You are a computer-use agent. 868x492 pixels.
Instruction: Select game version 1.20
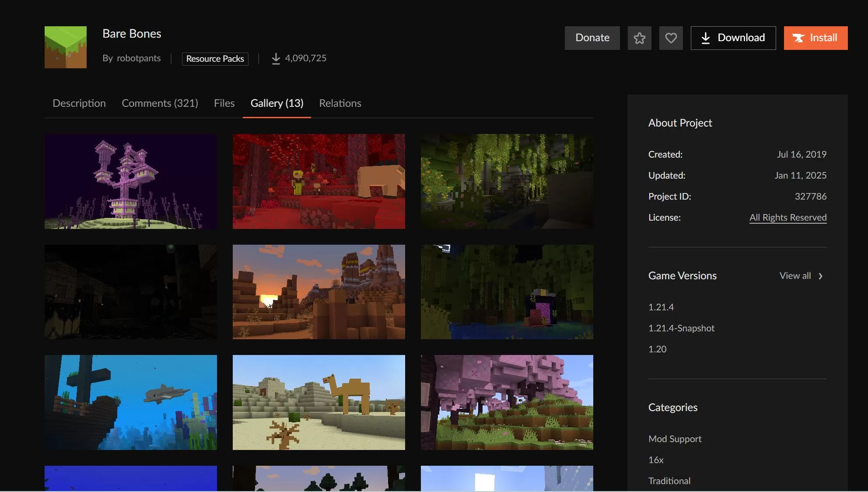(x=658, y=349)
